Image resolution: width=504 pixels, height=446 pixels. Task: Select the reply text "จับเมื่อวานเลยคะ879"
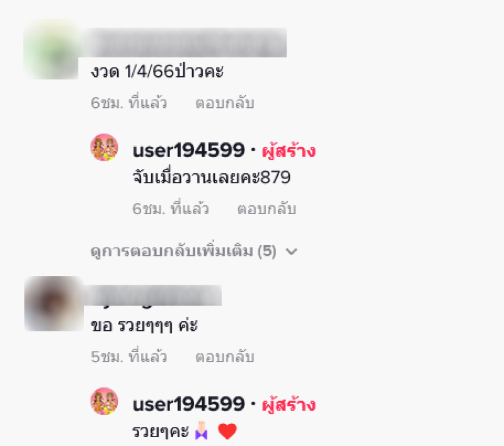212,177
